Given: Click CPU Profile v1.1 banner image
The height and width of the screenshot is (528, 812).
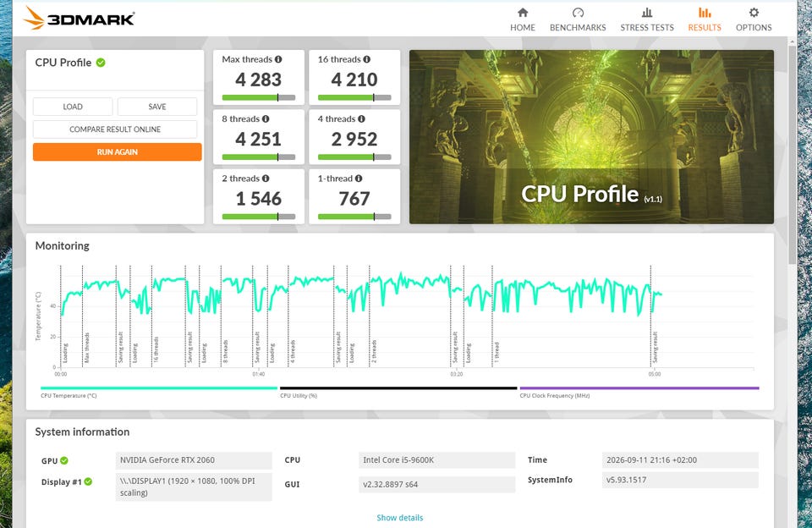Looking at the screenshot, I should click(x=591, y=137).
